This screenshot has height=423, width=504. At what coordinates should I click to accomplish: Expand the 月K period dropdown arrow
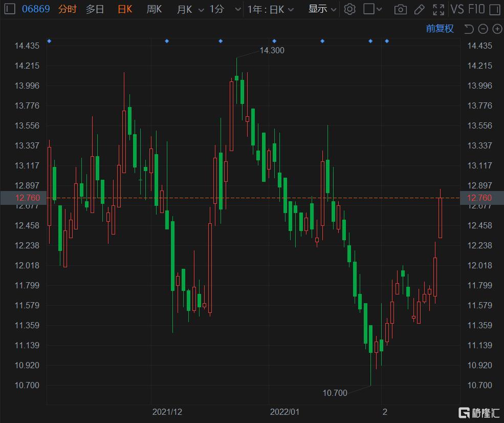(200, 10)
